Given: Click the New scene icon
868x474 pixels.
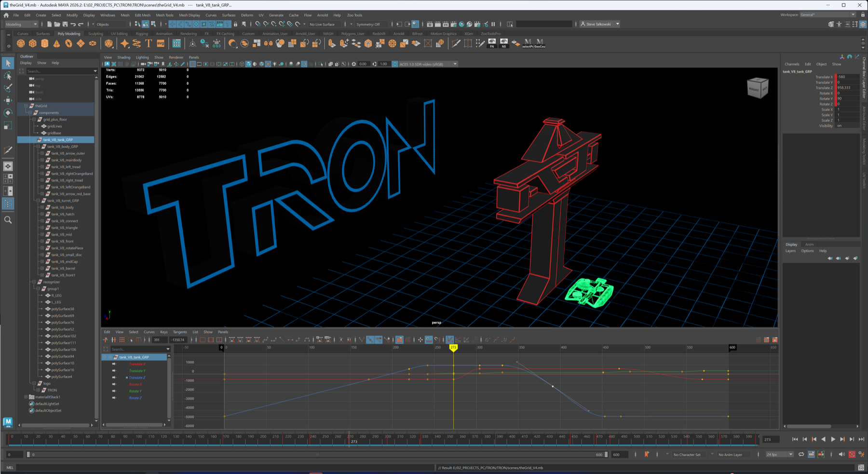Looking at the screenshot, I should coord(49,24).
